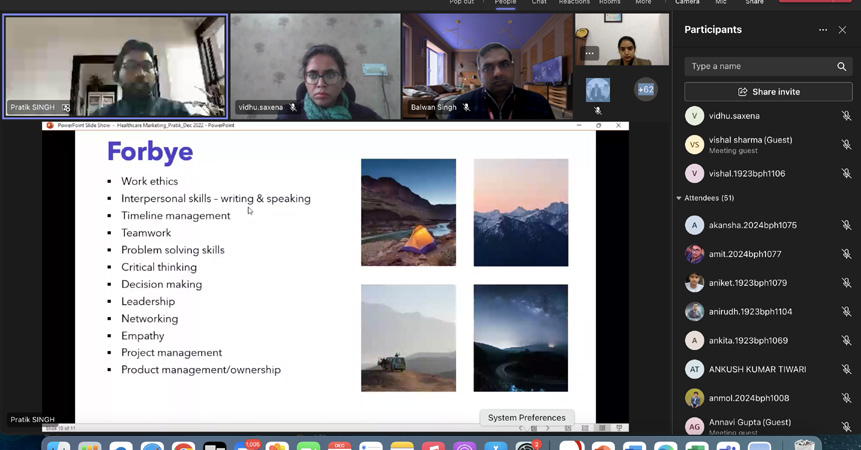
Task: Toggle mic icon next to vidhu.saxena
Action: pos(846,116)
